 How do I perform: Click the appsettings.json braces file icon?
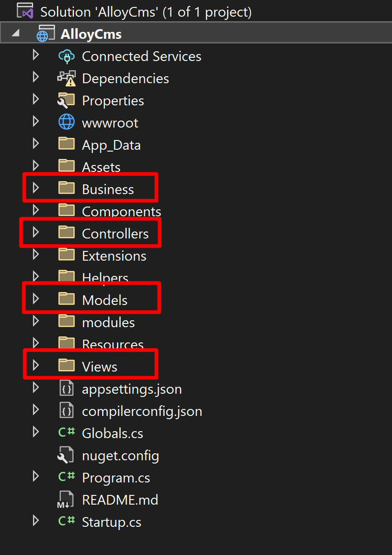click(67, 389)
